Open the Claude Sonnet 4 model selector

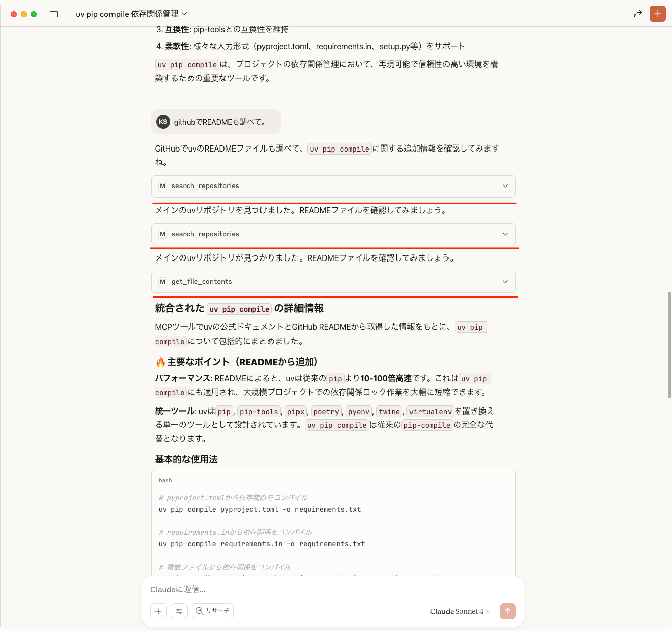point(460,611)
